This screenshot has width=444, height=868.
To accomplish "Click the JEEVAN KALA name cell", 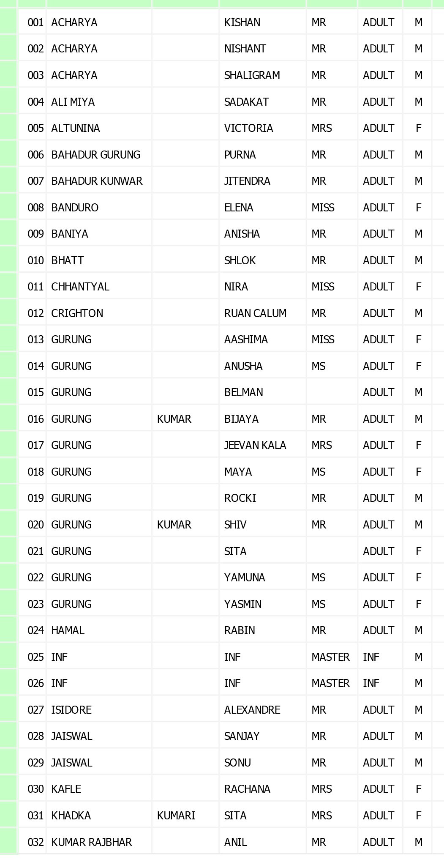I will pos(255,445).
